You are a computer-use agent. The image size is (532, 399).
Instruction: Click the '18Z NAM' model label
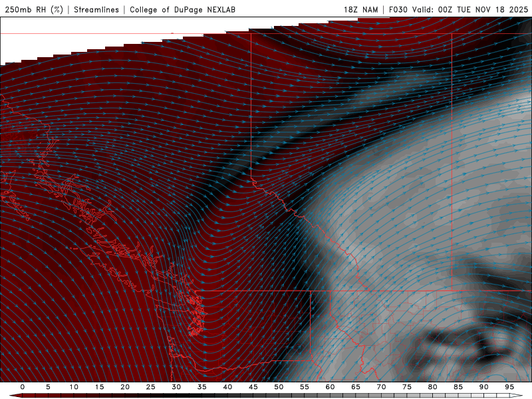point(361,9)
